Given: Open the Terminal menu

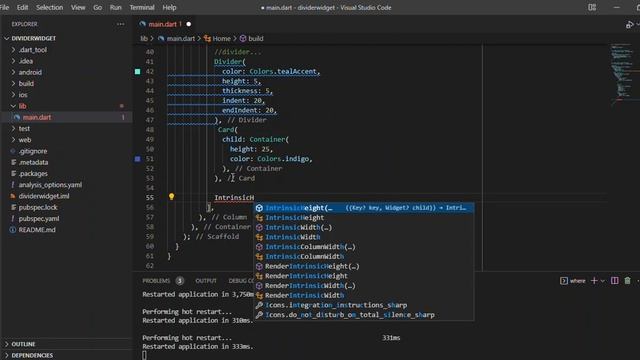Looking at the screenshot, I should point(142,7).
